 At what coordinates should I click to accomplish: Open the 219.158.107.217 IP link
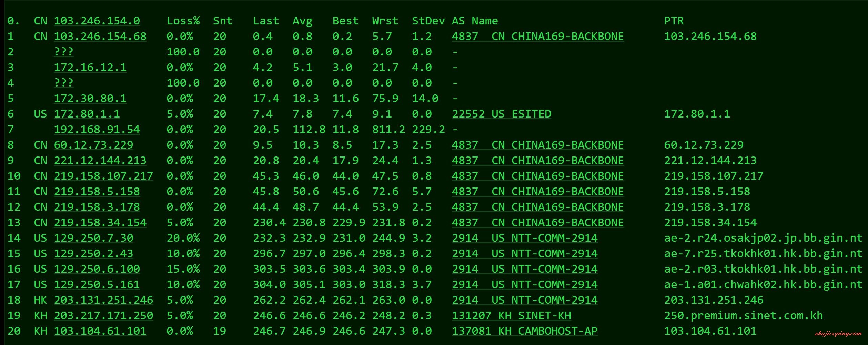click(x=103, y=176)
